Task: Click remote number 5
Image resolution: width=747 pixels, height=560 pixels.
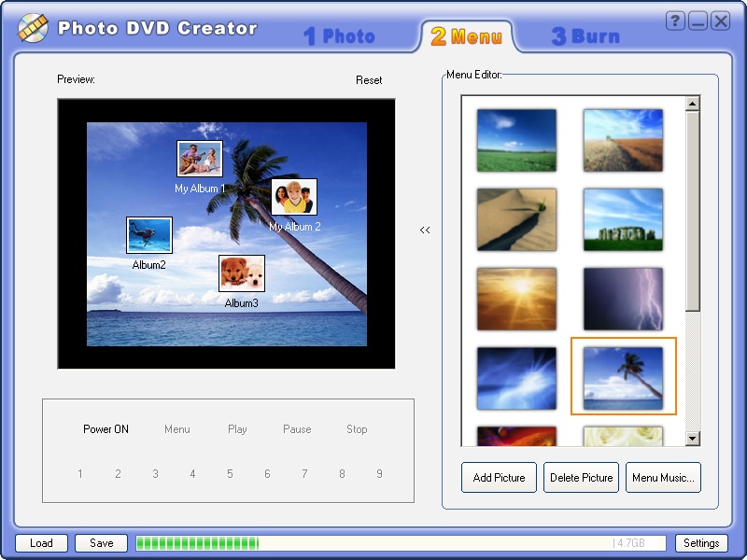Action: point(230,474)
